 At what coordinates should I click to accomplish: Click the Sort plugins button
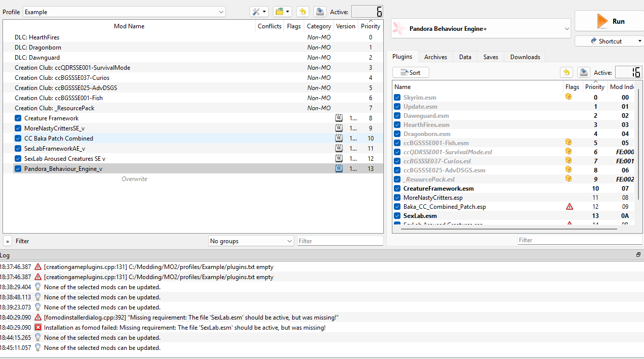(x=411, y=72)
